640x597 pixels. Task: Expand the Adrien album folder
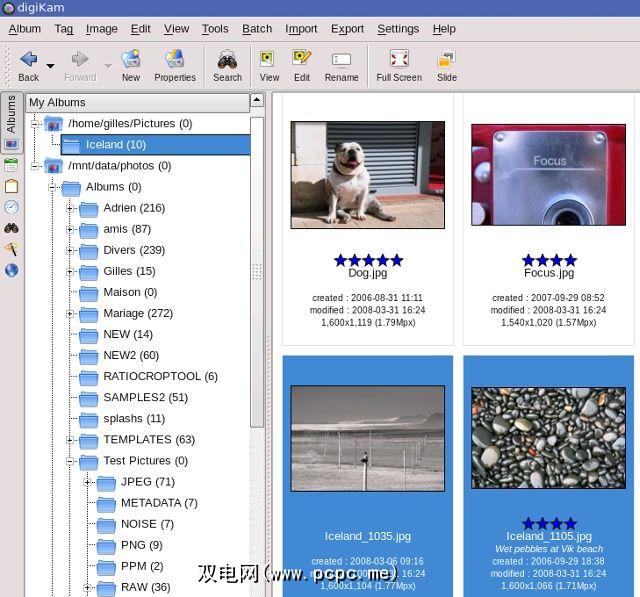pyautogui.click(x=70, y=208)
